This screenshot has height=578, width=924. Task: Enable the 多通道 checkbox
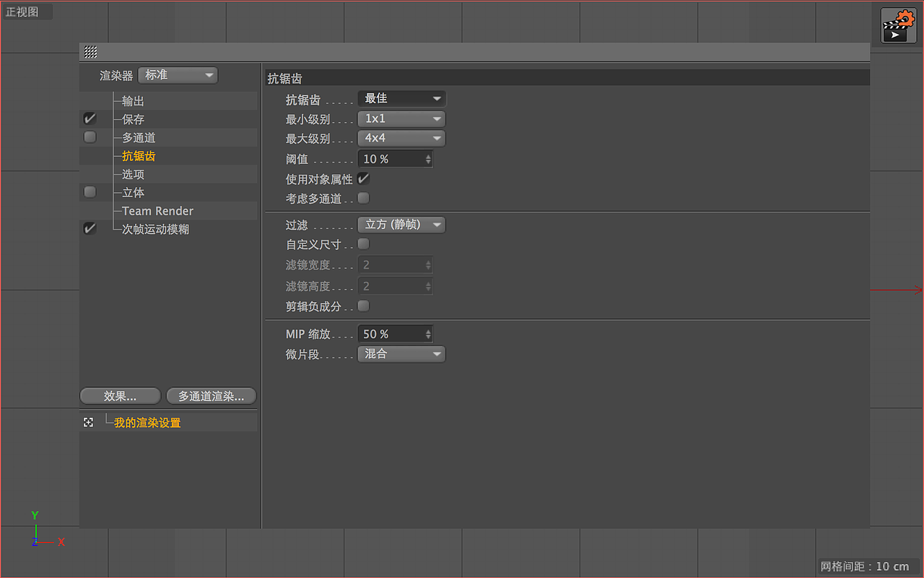coord(90,137)
